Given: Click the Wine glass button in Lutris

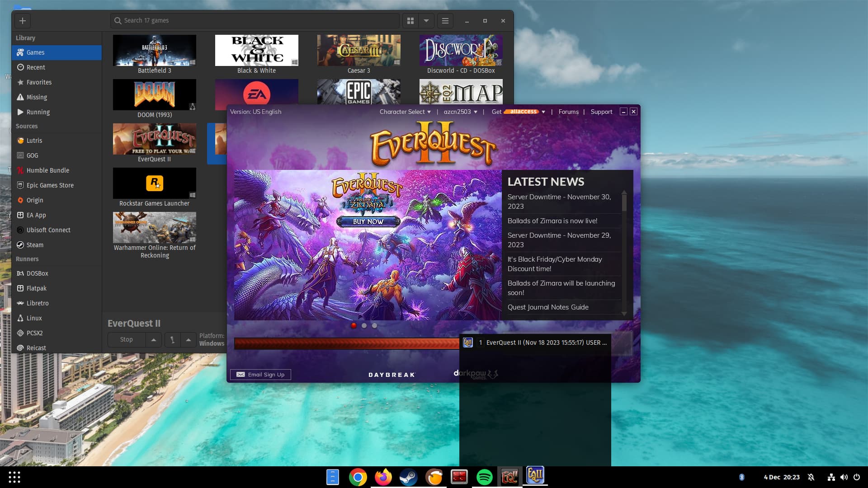Looking at the screenshot, I should [x=172, y=339].
